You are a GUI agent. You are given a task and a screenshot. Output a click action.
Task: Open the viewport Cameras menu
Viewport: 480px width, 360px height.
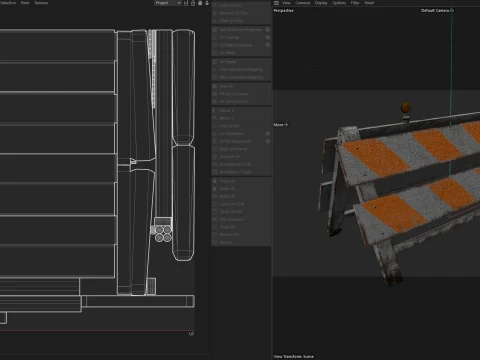click(x=302, y=3)
